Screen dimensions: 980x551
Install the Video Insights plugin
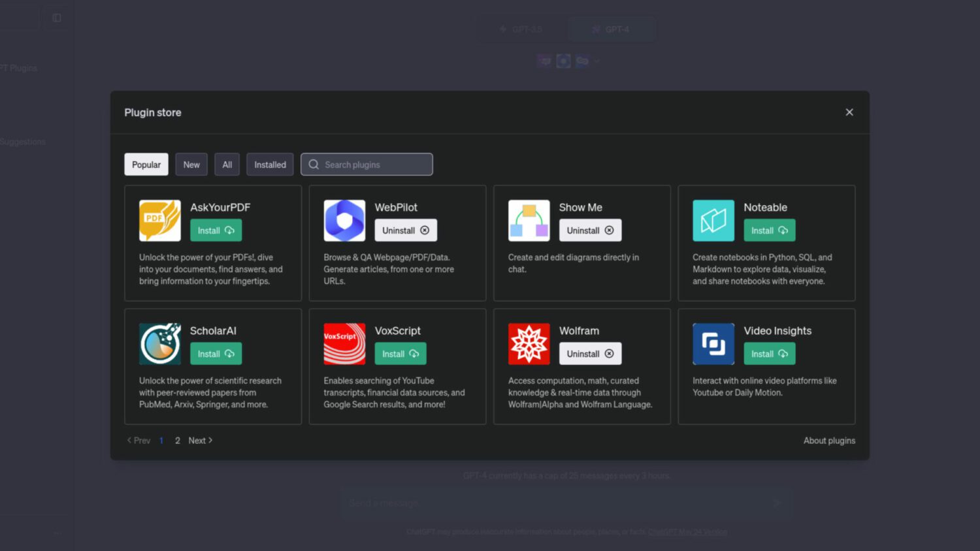[x=770, y=354]
